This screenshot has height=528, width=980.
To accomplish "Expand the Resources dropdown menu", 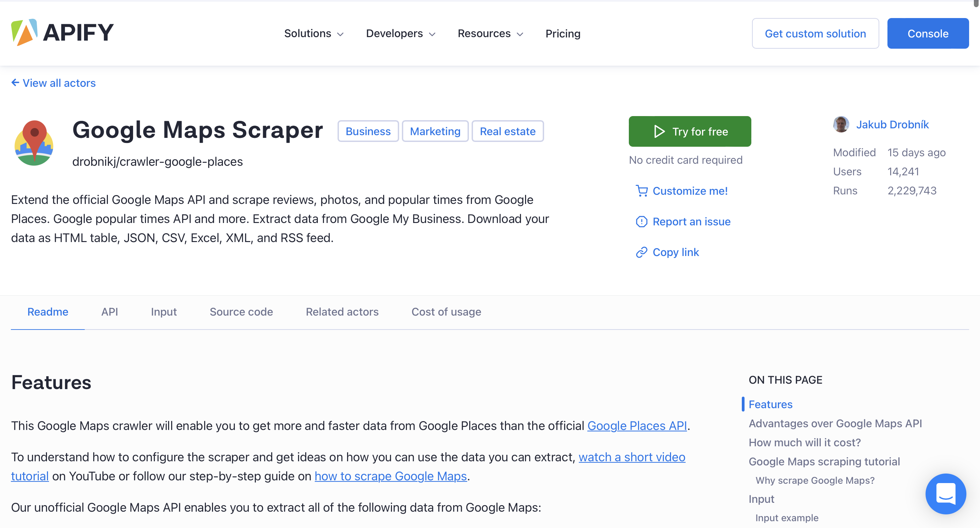I will [x=491, y=33].
